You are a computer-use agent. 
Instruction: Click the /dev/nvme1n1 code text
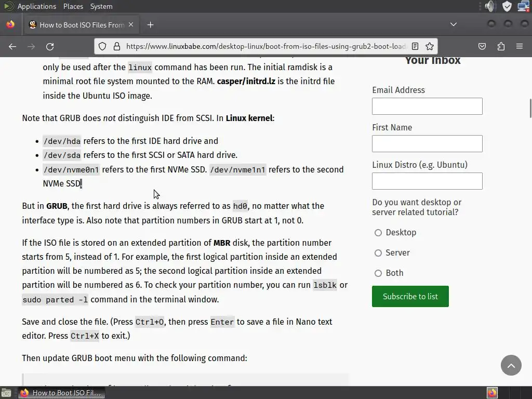(237, 169)
